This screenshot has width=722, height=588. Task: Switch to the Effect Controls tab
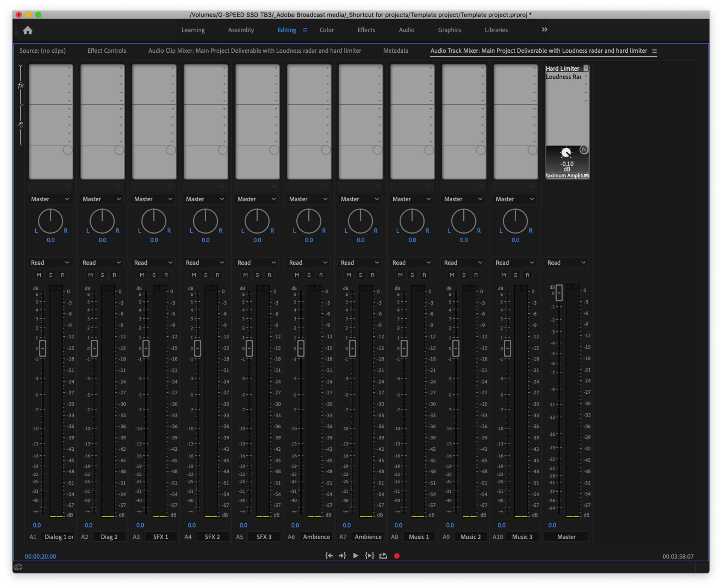tap(106, 50)
